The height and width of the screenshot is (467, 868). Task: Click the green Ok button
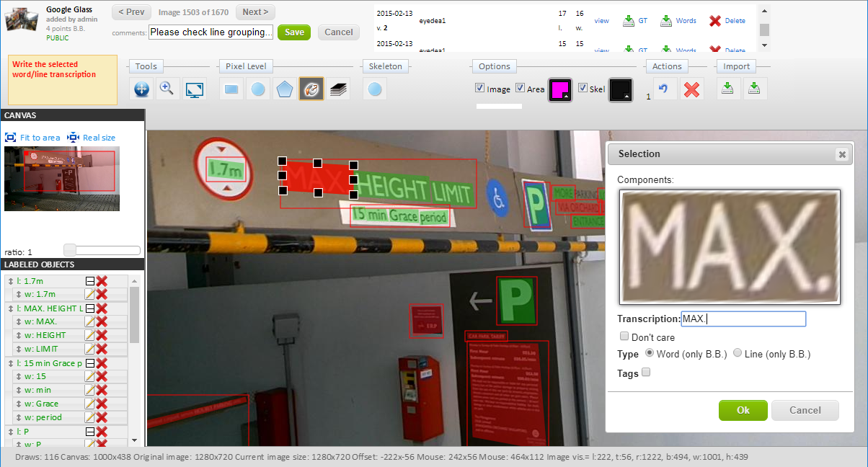click(x=743, y=410)
